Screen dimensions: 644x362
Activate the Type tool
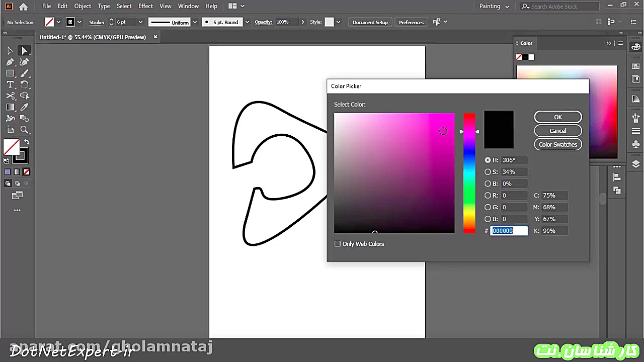[x=10, y=84]
